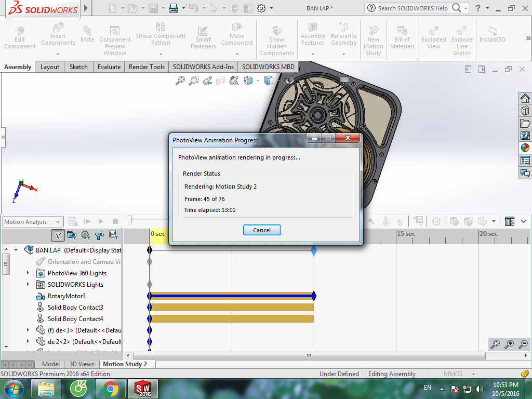Open the Options gear icon
The width and height of the screenshot is (532, 399).
261,8
